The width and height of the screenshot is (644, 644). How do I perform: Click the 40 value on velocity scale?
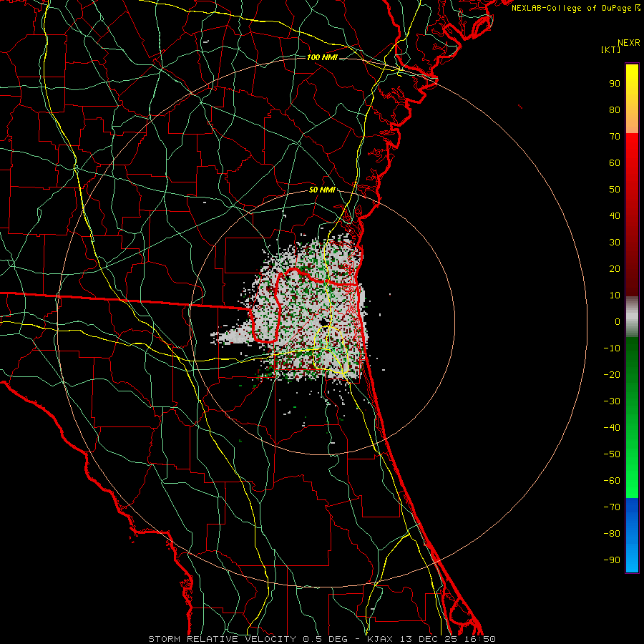coord(615,216)
